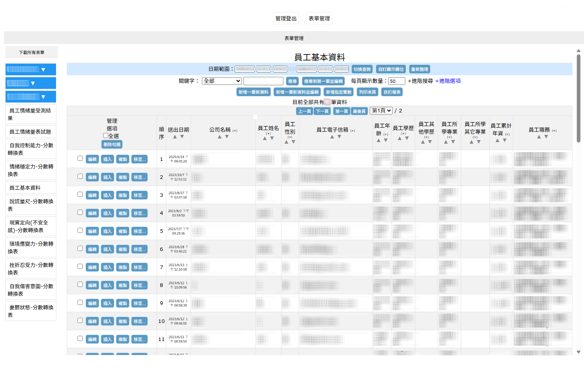
Task: Check the checkbox for row 8
Action: 80,285
